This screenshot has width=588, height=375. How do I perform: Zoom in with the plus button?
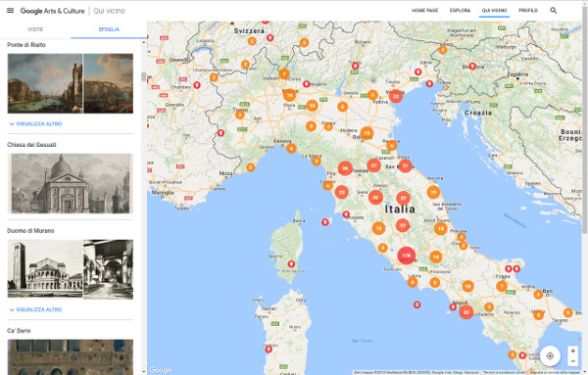click(572, 352)
